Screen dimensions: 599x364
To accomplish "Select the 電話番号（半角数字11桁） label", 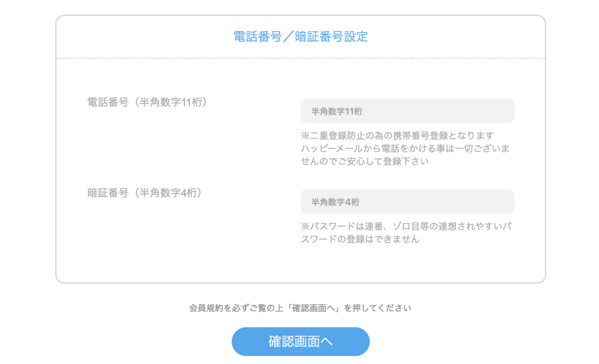I will pos(147,102).
